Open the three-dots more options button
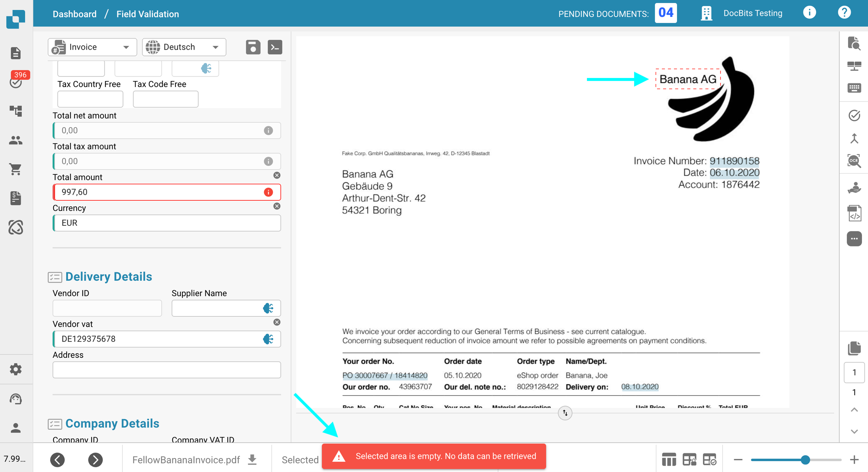This screenshot has width=868, height=472. [x=854, y=239]
